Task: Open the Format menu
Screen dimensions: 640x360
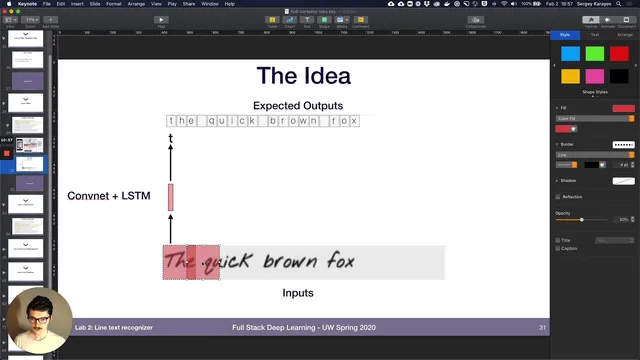Action: [114, 4]
